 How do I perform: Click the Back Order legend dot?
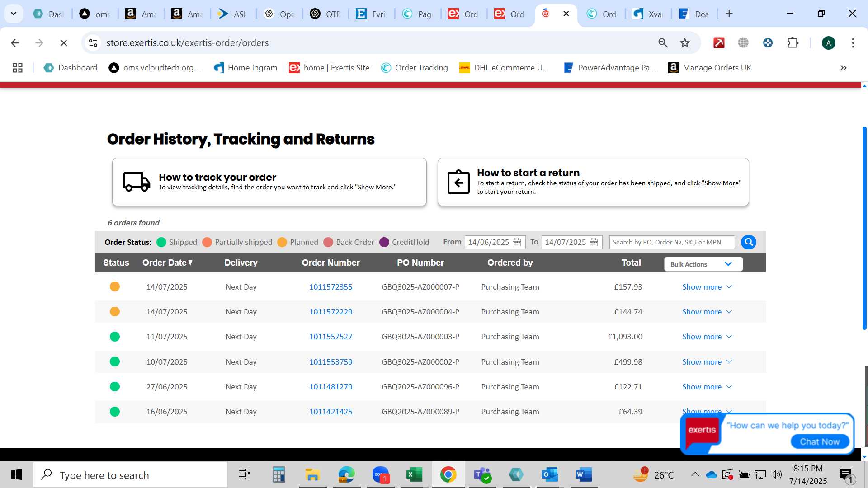[328, 242]
